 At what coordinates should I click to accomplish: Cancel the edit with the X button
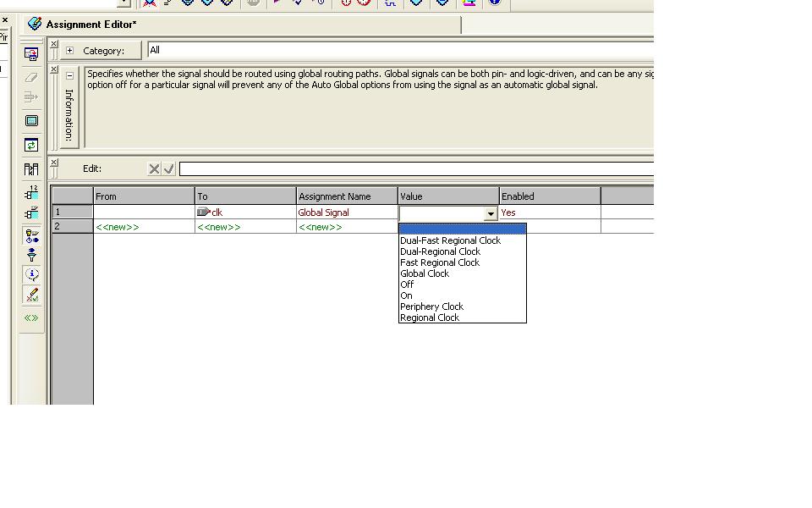point(154,168)
